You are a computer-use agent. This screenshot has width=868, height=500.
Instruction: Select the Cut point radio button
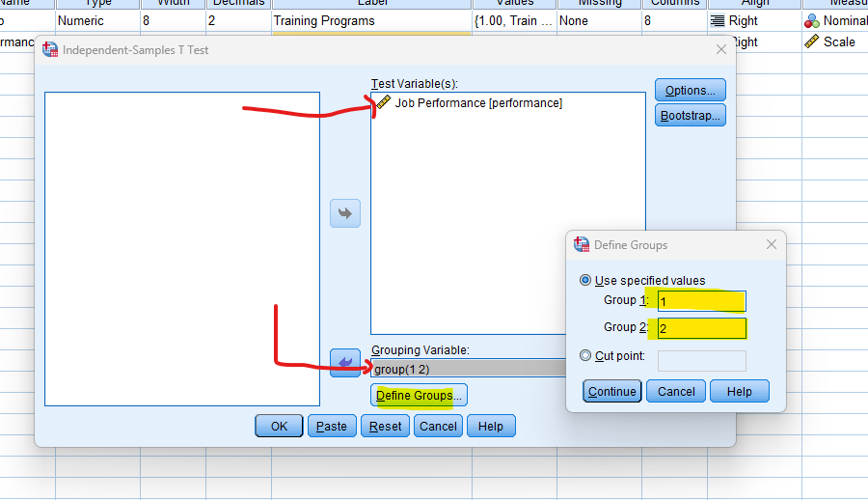[x=585, y=356]
